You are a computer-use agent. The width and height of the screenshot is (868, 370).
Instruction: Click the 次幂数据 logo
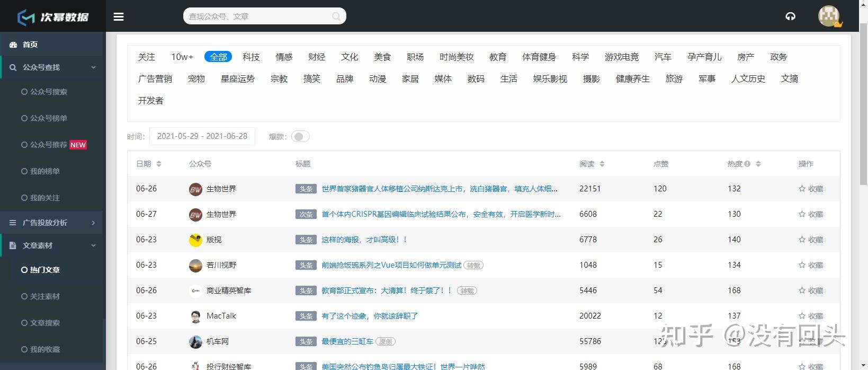pyautogui.click(x=52, y=17)
